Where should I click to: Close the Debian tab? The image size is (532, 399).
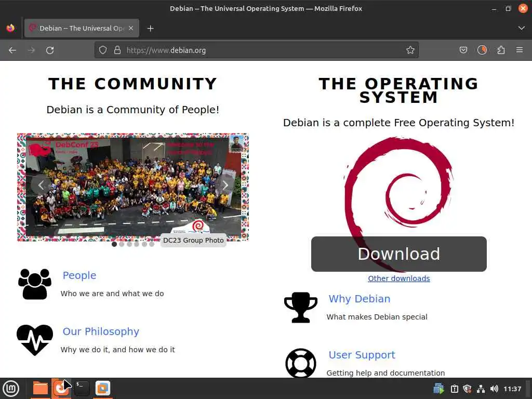click(x=131, y=28)
